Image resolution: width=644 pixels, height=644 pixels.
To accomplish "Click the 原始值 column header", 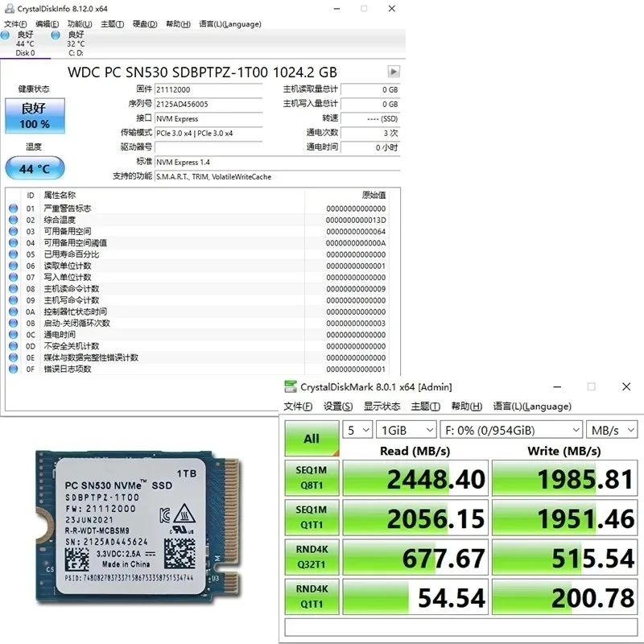I will click(x=374, y=195).
